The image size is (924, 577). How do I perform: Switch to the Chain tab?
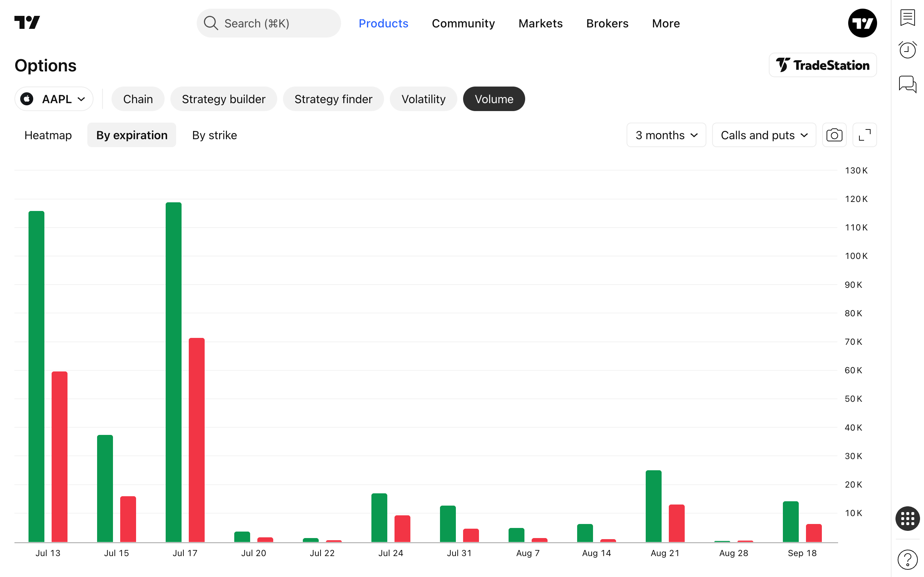(x=138, y=99)
